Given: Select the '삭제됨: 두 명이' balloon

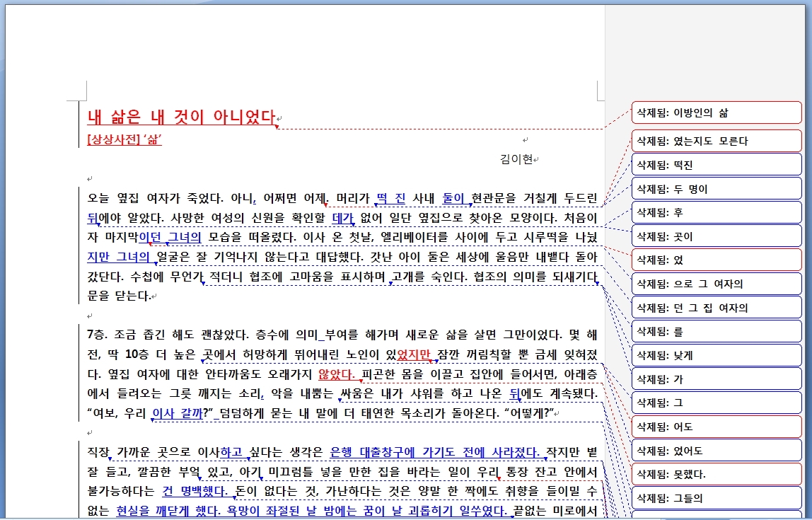Looking at the screenshot, I should click(x=716, y=189).
